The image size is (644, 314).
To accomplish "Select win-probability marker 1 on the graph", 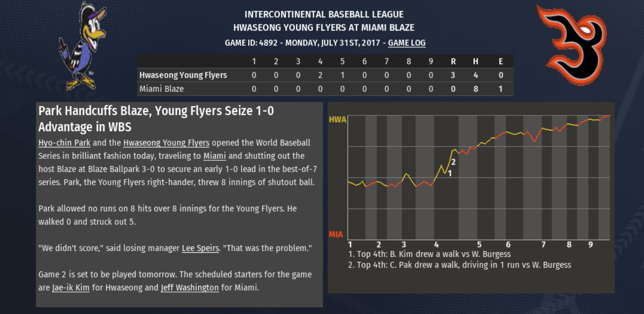I will [x=450, y=173].
